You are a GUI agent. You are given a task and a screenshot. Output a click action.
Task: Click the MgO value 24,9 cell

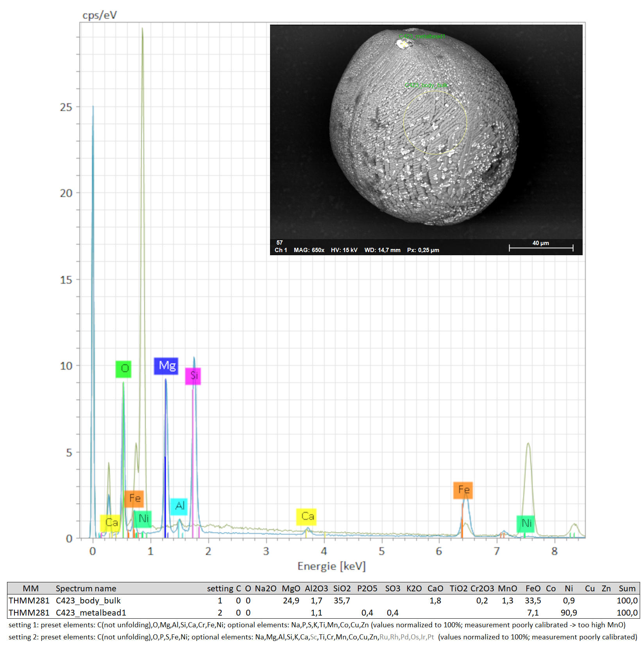click(x=291, y=600)
